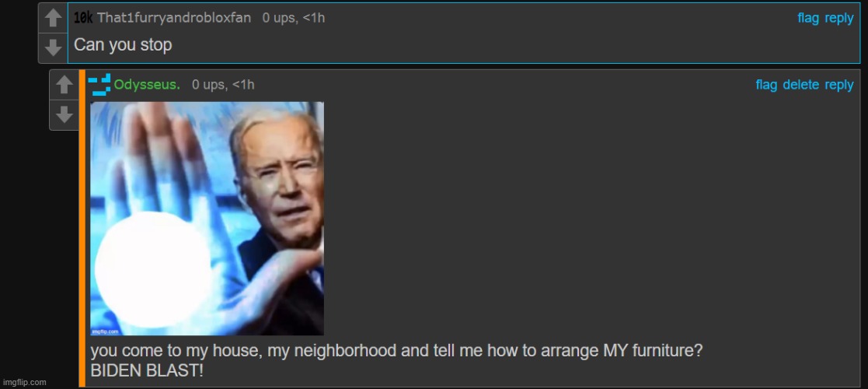Click the imgflip.com watermark on the meme
Viewport: 868px width, 389px height.
click(105, 331)
